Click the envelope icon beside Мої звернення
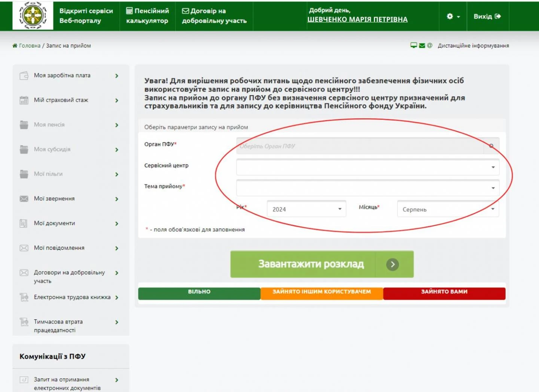Image resolution: width=539 pixels, height=392 pixels. [x=24, y=199]
